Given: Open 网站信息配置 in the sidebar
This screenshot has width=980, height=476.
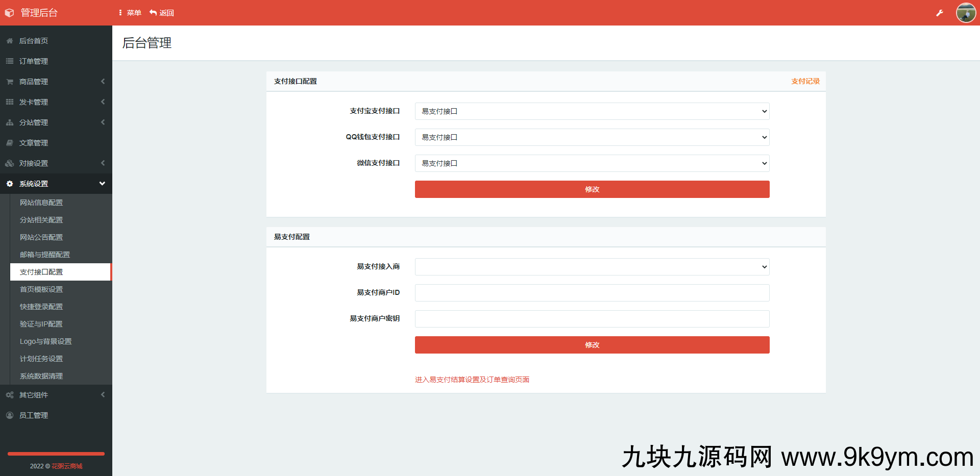Looking at the screenshot, I should point(41,203).
